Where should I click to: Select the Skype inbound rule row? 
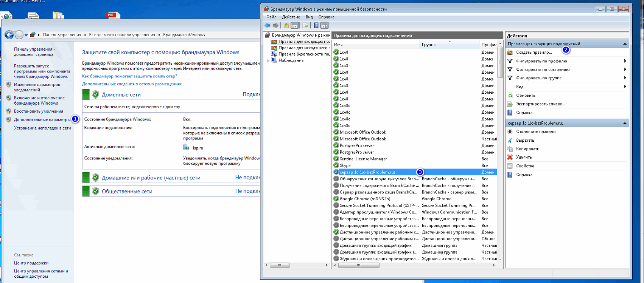(x=345, y=165)
